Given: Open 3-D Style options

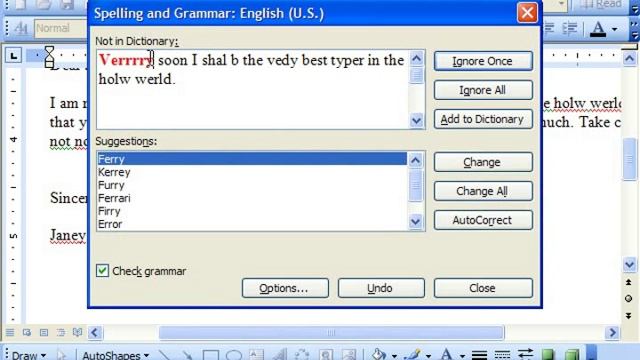Looking at the screenshot, I should click(572, 354).
